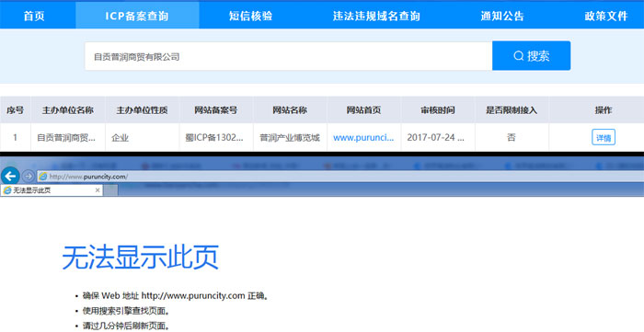Click the 搜索 search button
The height and width of the screenshot is (332, 644).
point(532,56)
